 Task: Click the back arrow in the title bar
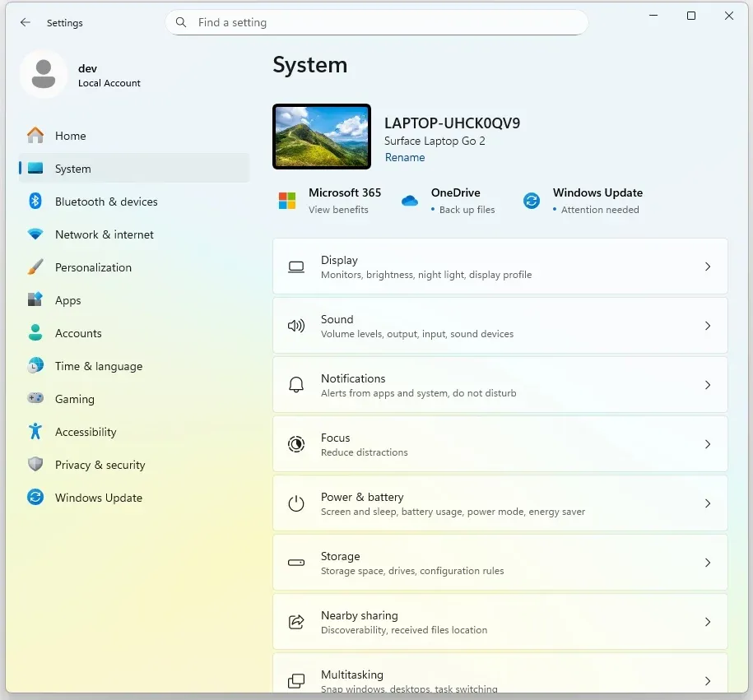(x=26, y=22)
